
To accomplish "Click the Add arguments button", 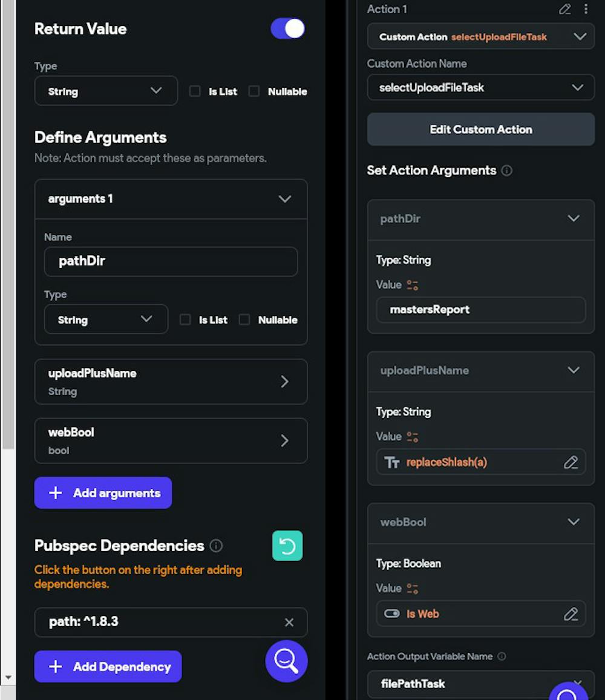I will point(103,492).
